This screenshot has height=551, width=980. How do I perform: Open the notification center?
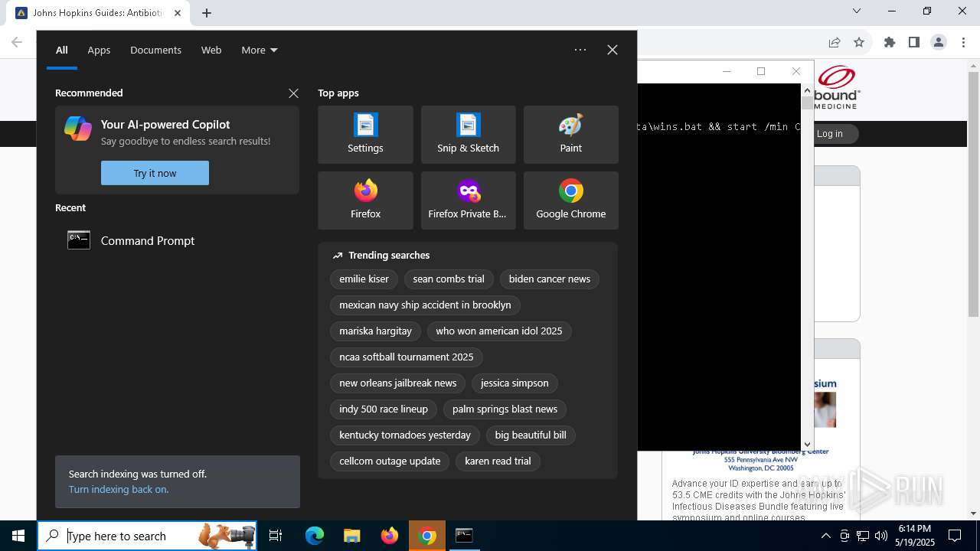coord(955,536)
